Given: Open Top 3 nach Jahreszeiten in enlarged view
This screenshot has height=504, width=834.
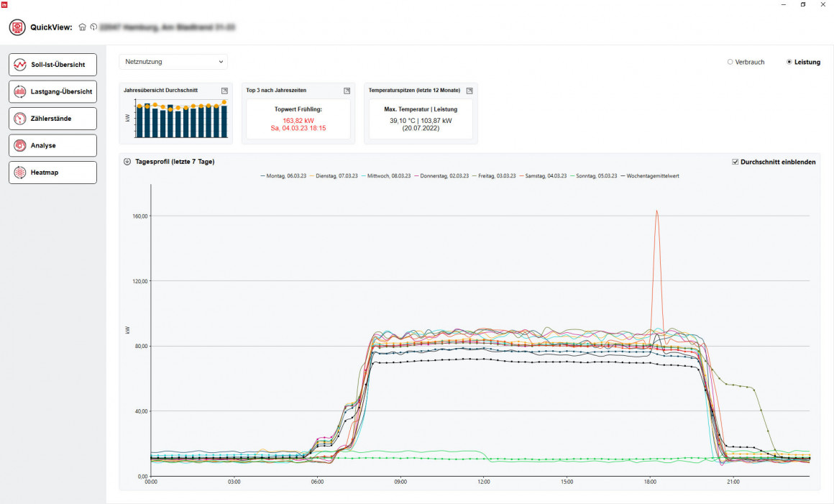Looking at the screenshot, I should pos(347,91).
